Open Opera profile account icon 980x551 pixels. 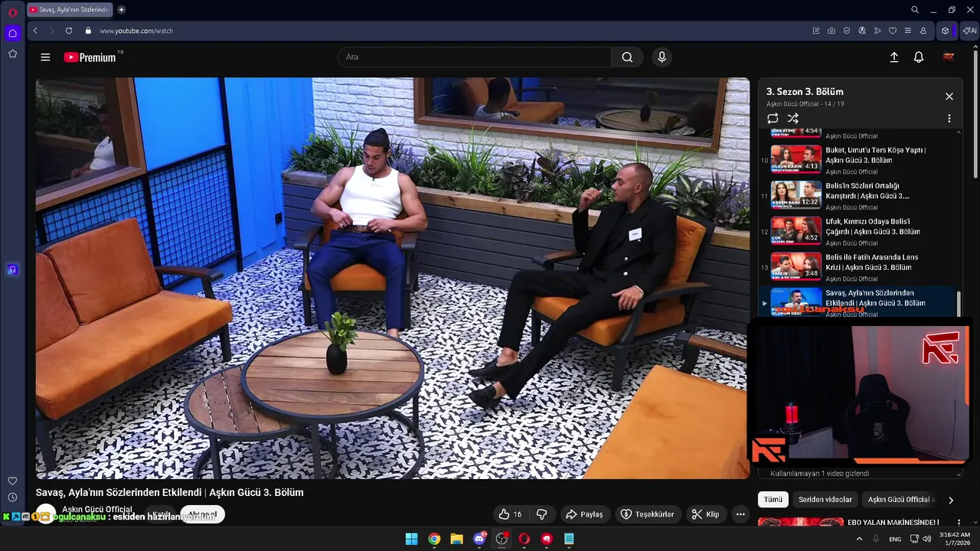(923, 31)
